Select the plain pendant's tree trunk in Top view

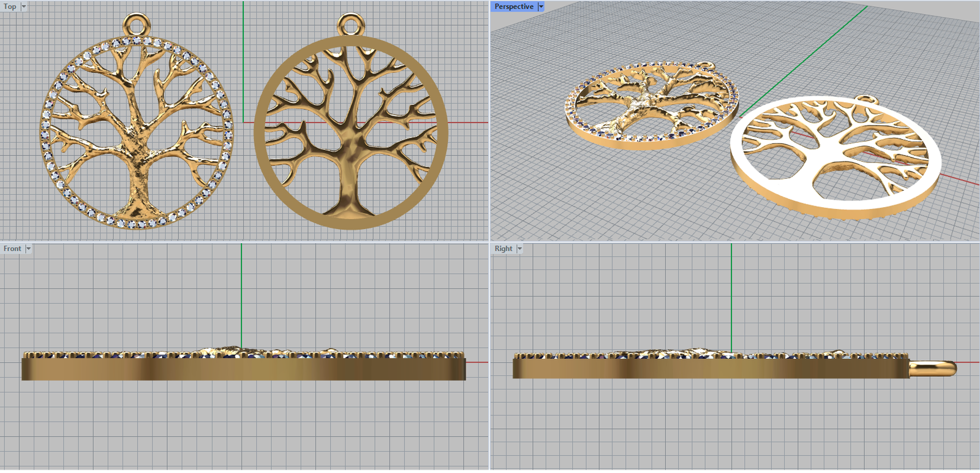[350, 178]
